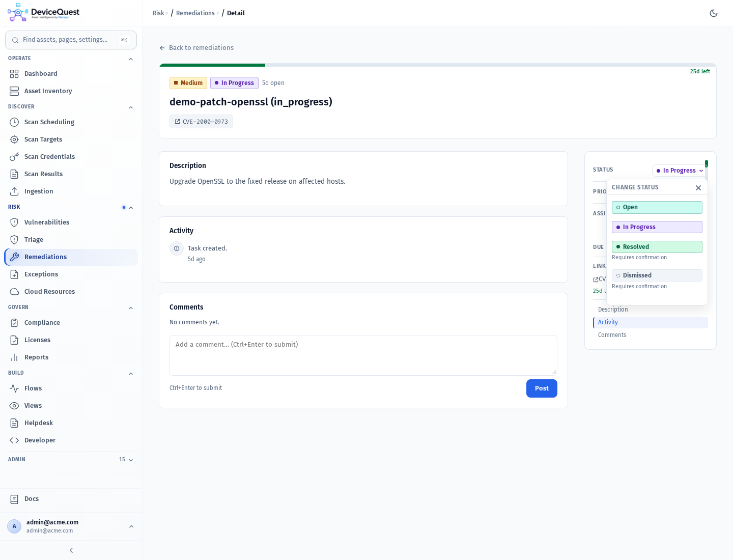
Task: Open Scan Results document icon
Action: [14, 174]
